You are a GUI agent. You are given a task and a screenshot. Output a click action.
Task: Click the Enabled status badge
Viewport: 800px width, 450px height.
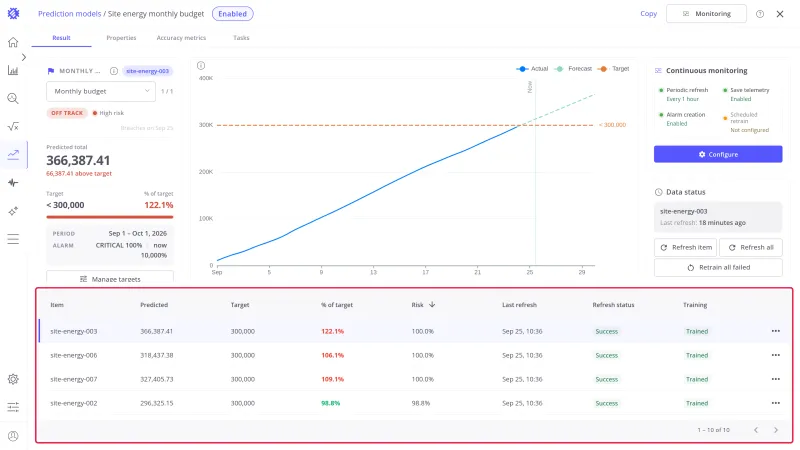[x=233, y=14]
